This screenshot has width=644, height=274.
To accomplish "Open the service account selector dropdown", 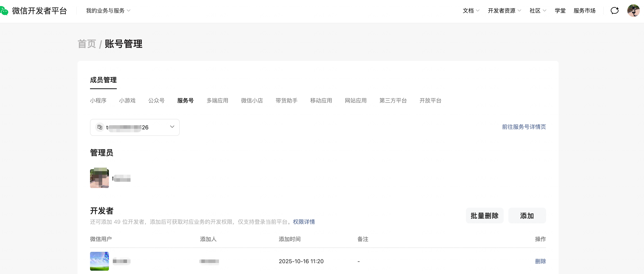I will pyautogui.click(x=135, y=127).
